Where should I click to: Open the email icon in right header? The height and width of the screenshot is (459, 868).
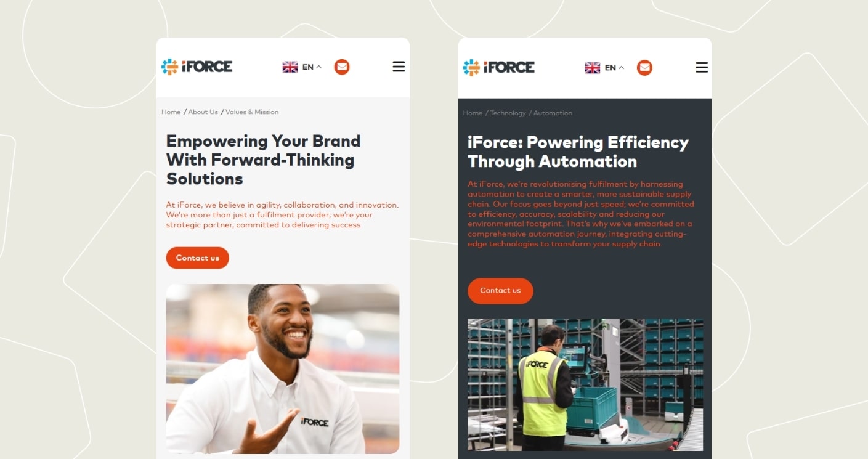click(644, 68)
